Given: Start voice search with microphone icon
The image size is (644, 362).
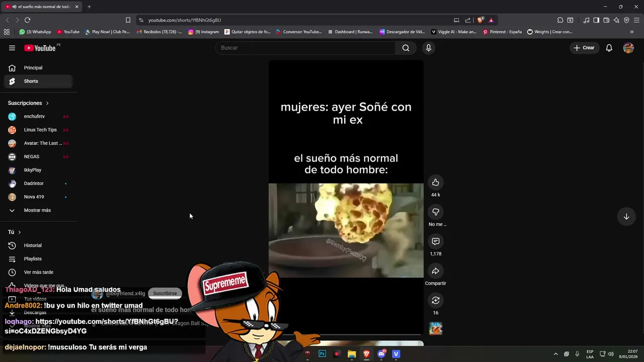Looking at the screenshot, I should point(428,48).
